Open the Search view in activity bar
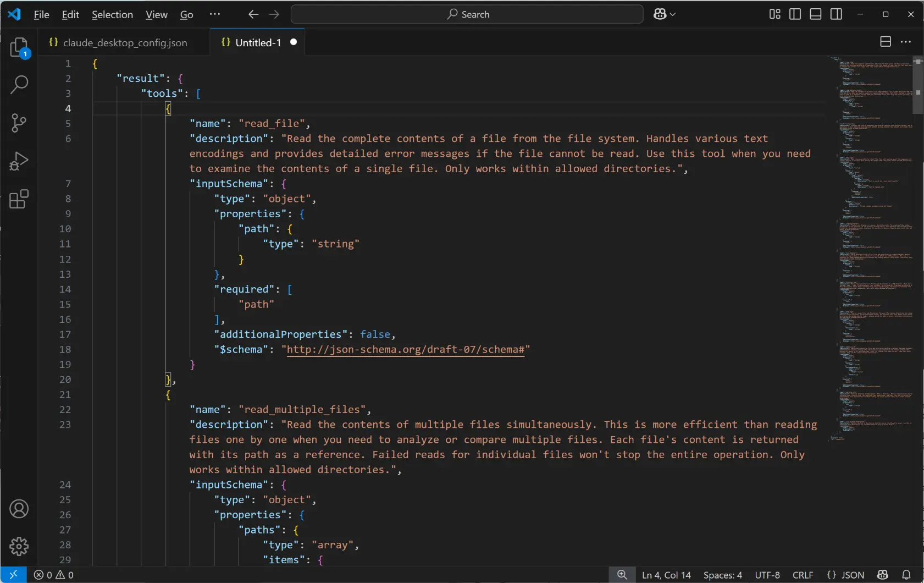This screenshot has width=924, height=583. (19, 85)
